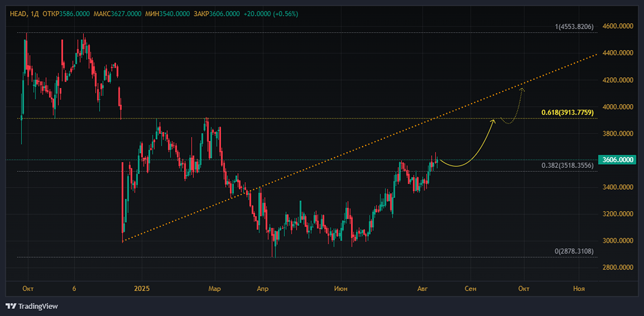Click the high value 3627.0000
644x316 pixels.
point(126,14)
